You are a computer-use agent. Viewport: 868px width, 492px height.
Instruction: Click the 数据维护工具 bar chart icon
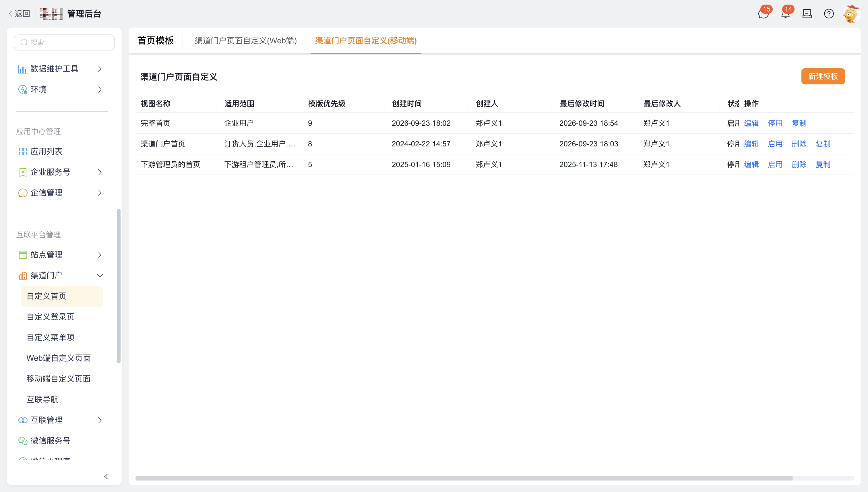(x=22, y=69)
